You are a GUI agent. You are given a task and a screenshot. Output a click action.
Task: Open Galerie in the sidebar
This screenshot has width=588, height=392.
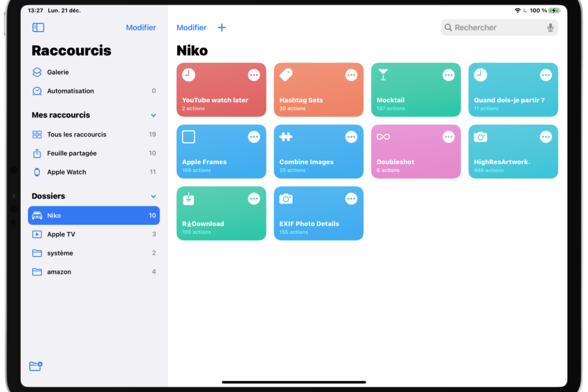click(93, 72)
